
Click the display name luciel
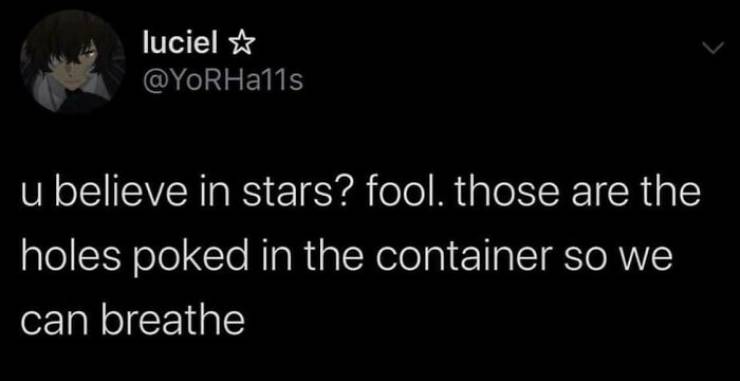coord(181,44)
